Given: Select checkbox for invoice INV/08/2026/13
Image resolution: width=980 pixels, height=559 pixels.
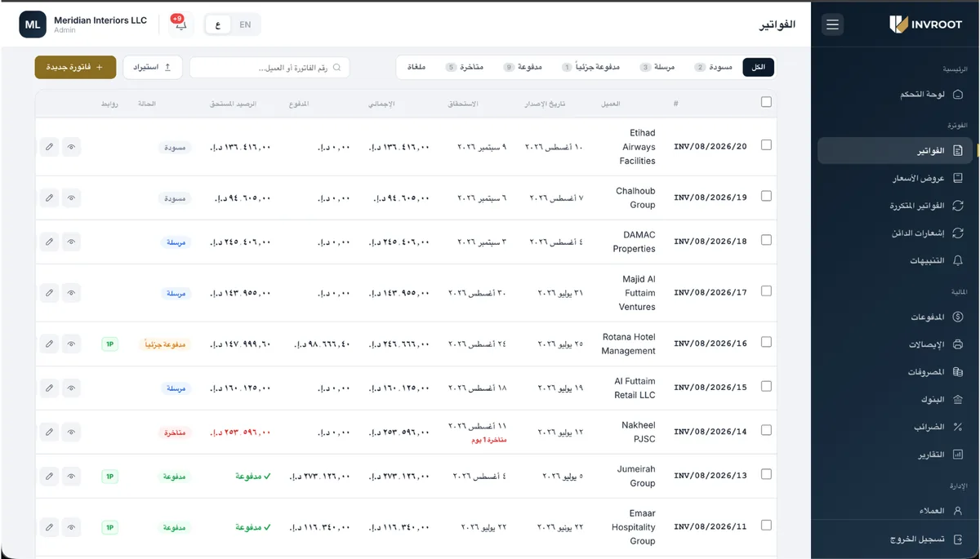Looking at the screenshot, I should (x=766, y=474).
